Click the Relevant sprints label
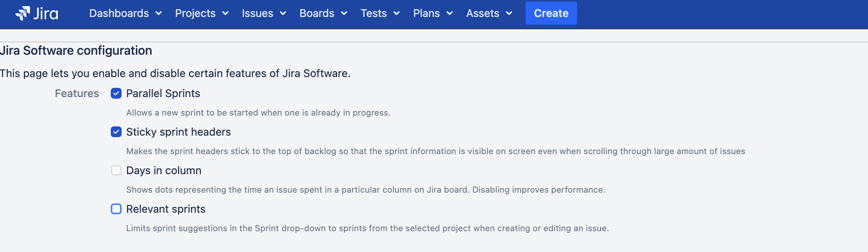 pos(166,209)
